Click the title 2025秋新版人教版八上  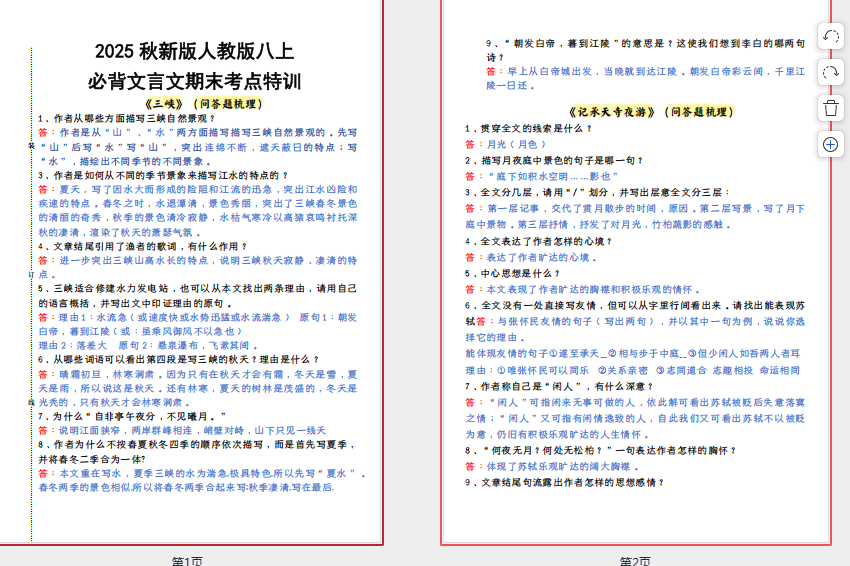tap(194, 52)
